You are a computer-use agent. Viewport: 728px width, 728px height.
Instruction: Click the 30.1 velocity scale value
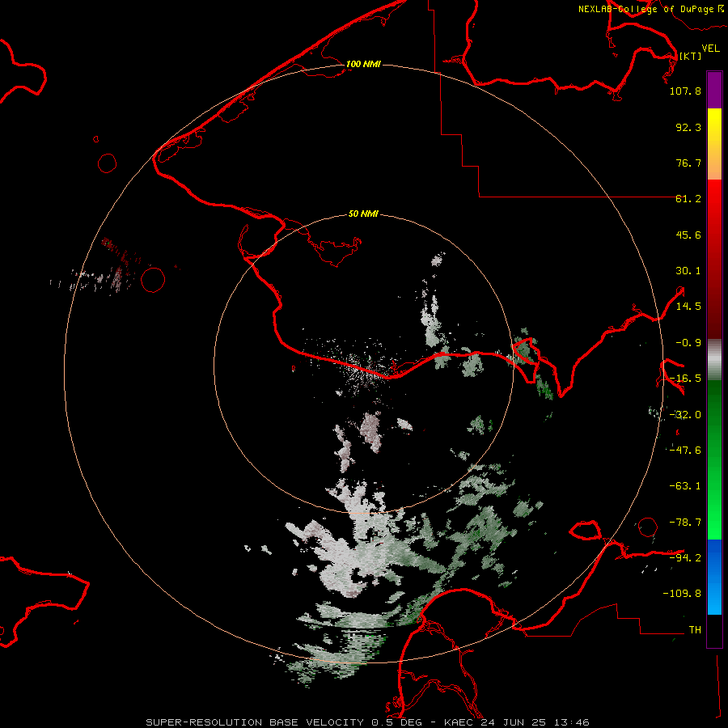(x=688, y=271)
